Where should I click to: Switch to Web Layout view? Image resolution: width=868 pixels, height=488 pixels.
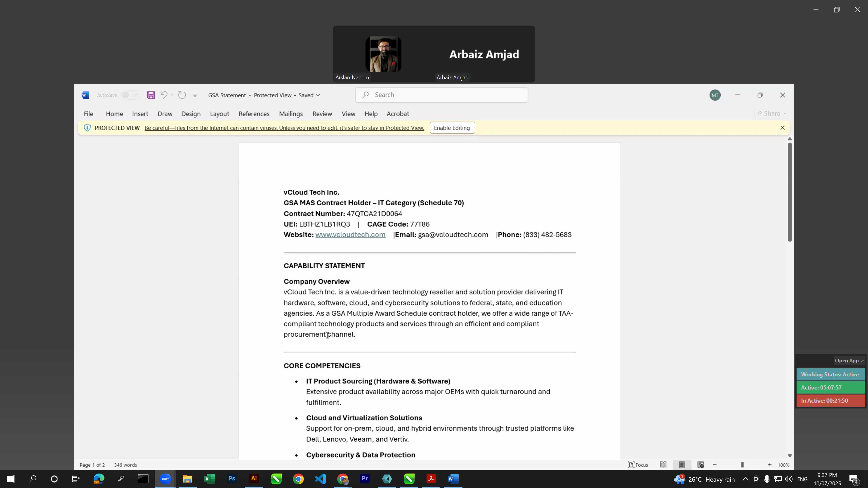coord(701,465)
